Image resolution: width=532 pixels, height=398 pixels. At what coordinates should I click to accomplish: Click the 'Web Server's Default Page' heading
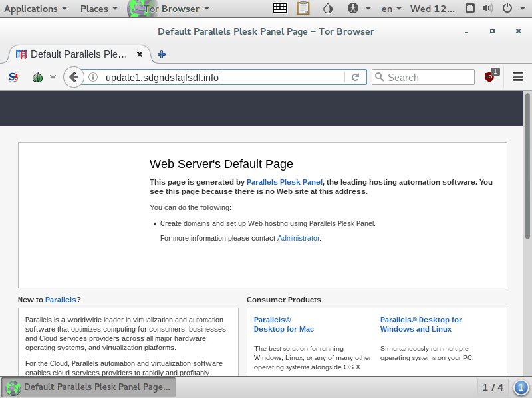pos(221,164)
